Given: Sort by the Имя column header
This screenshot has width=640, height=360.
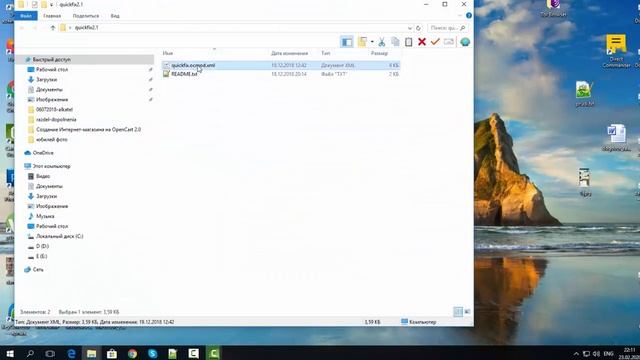Looking at the screenshot, I should point(168,53).
